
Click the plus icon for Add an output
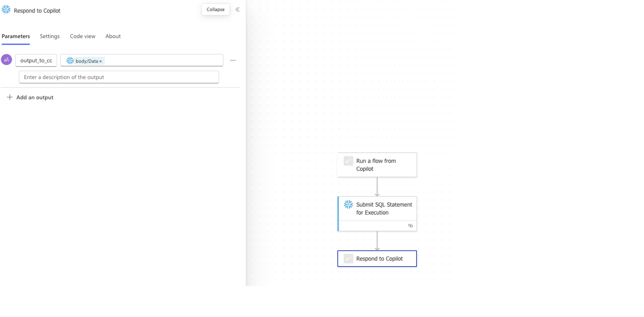(10, 97)
